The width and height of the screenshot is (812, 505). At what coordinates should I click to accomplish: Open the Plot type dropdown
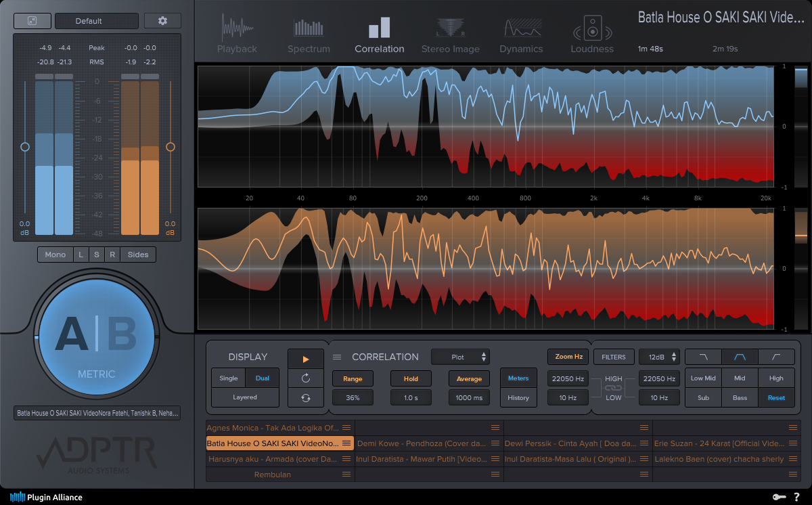[460, 357]
